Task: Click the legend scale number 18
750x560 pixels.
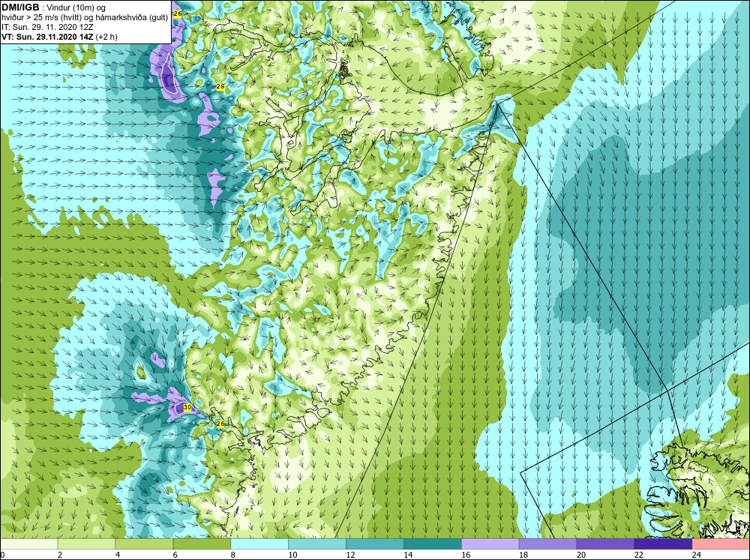Action: (x=523, y=555)
